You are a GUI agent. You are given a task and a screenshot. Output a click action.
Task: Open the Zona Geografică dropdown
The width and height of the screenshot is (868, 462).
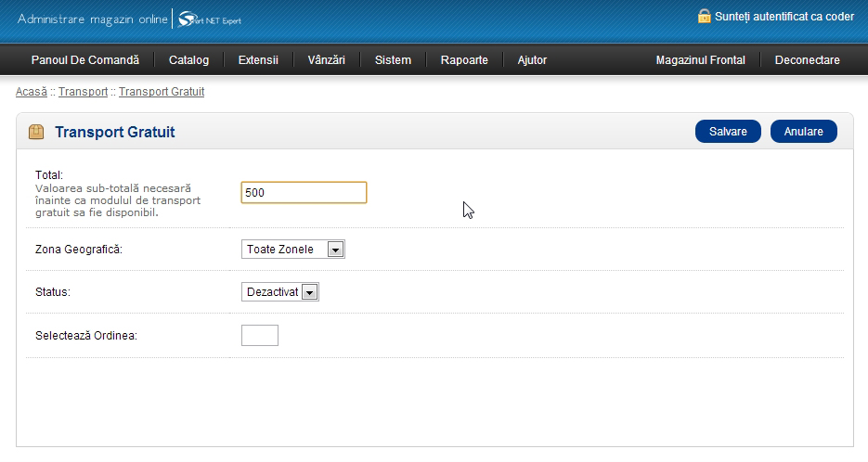[292, 249]
